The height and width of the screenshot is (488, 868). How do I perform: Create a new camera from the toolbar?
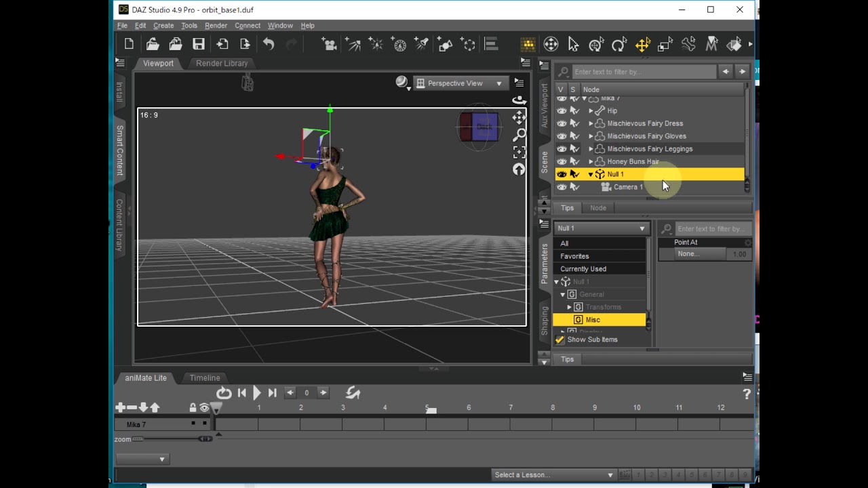tap(330, 45)
